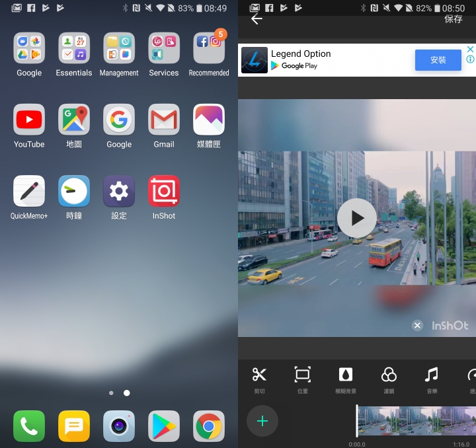Launch the Google search app
This screenshot has height=448, width=476.
pos(119,120)
